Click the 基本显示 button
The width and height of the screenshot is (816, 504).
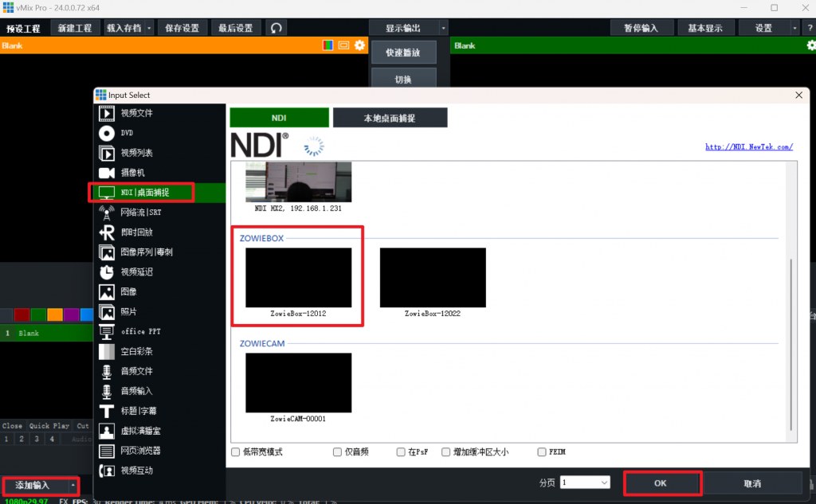pos(706,28)
